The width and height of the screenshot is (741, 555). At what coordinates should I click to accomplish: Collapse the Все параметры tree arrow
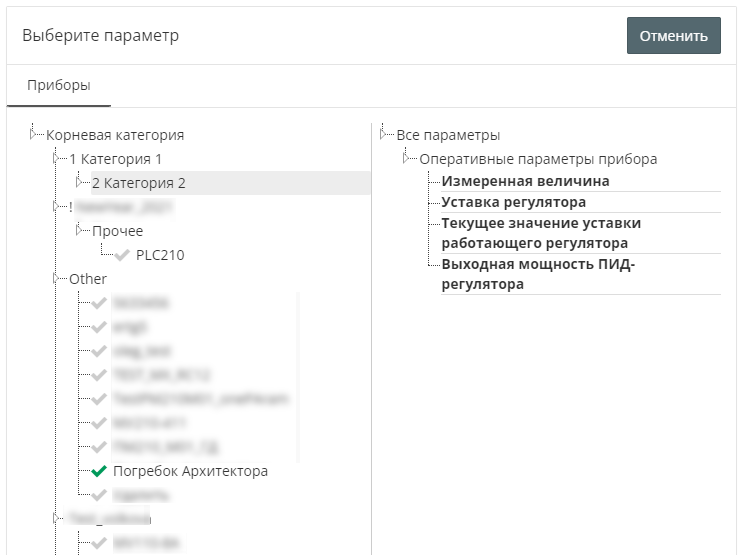[x=385, y=134]
